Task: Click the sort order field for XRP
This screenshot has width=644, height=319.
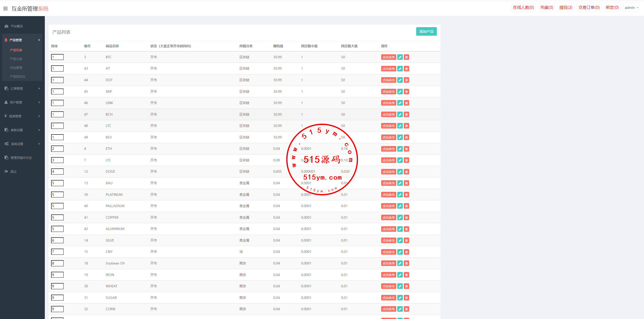Action: (x=57, y=92)
